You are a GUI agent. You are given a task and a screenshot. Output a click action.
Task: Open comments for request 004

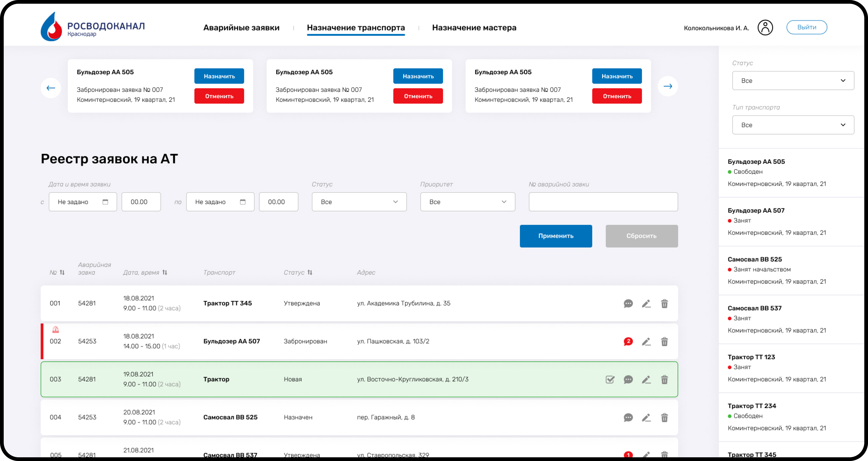[x=628, y=418]
